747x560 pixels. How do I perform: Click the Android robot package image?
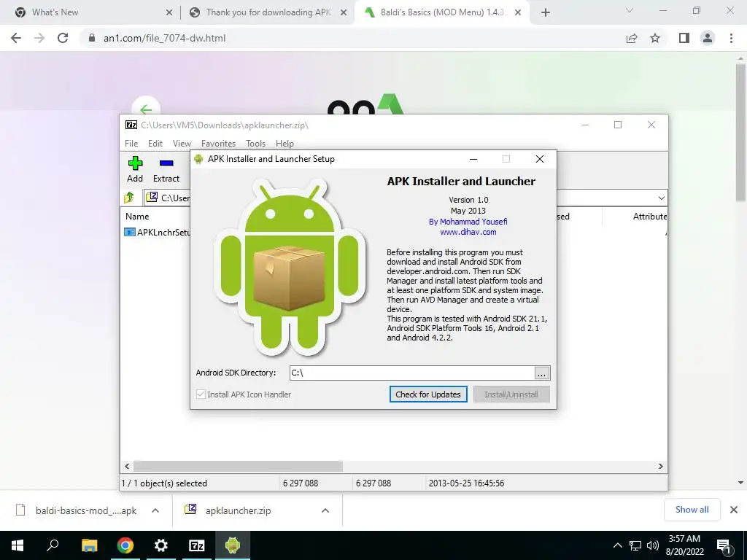tap(290, 267)
